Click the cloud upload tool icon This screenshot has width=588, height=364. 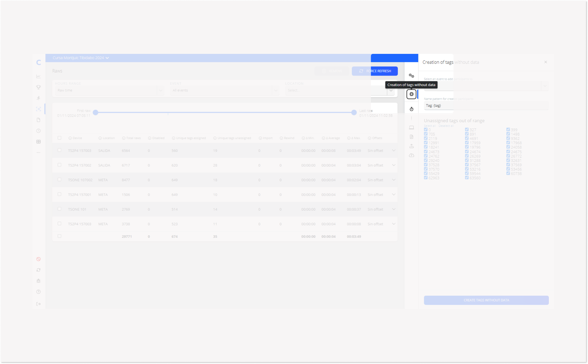click(x=411, y=155)
